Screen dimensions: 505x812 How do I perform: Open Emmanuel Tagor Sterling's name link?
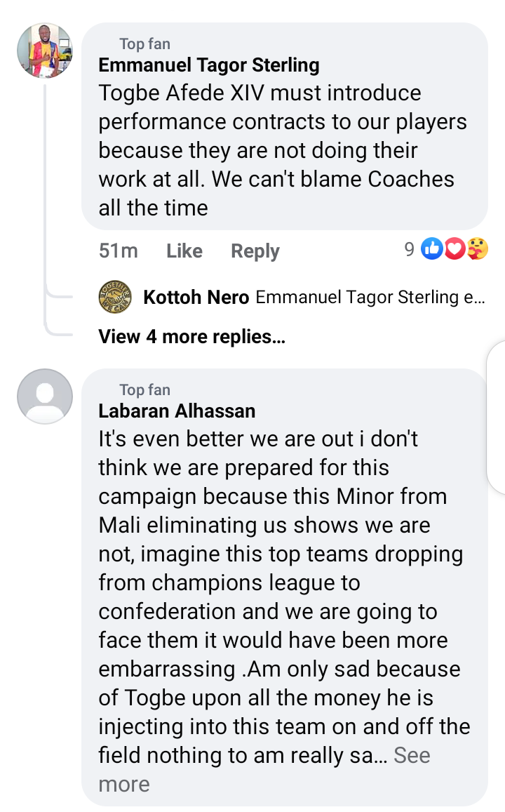click(x=208, y=65)
